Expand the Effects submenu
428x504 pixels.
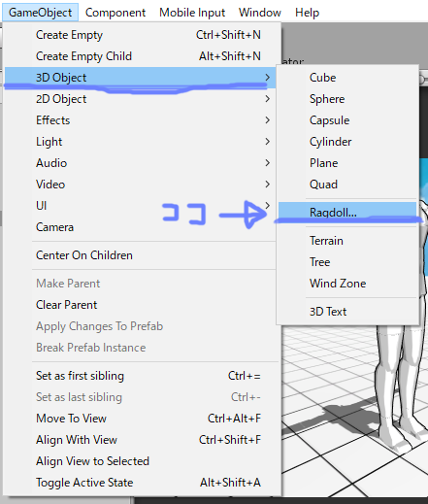tap(140, 120)
